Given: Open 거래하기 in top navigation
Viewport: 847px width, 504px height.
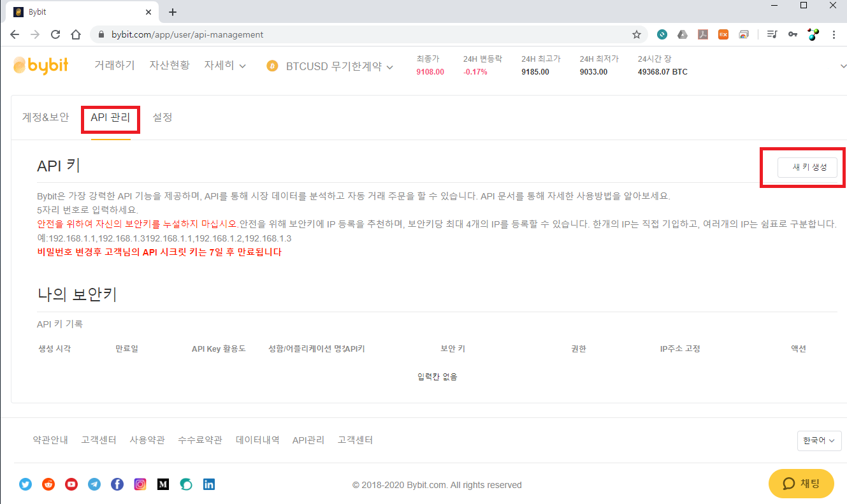Looking at the screenshot, I should 115,65.
